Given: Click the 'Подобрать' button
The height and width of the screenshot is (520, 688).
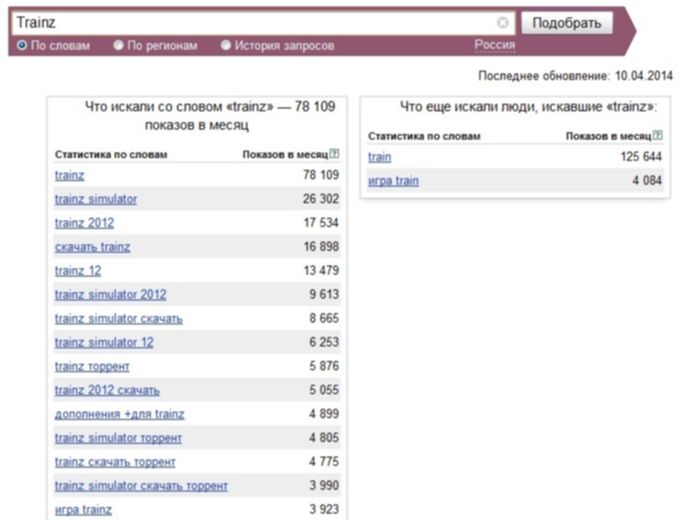Looking at the screenshot, I should pos(566,23).
